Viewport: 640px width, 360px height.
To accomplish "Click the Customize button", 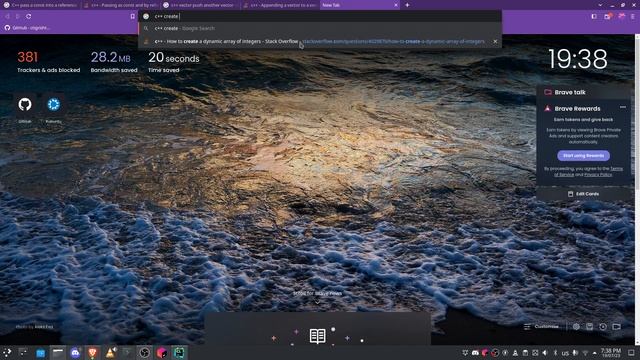I will [x=541, y=327].
